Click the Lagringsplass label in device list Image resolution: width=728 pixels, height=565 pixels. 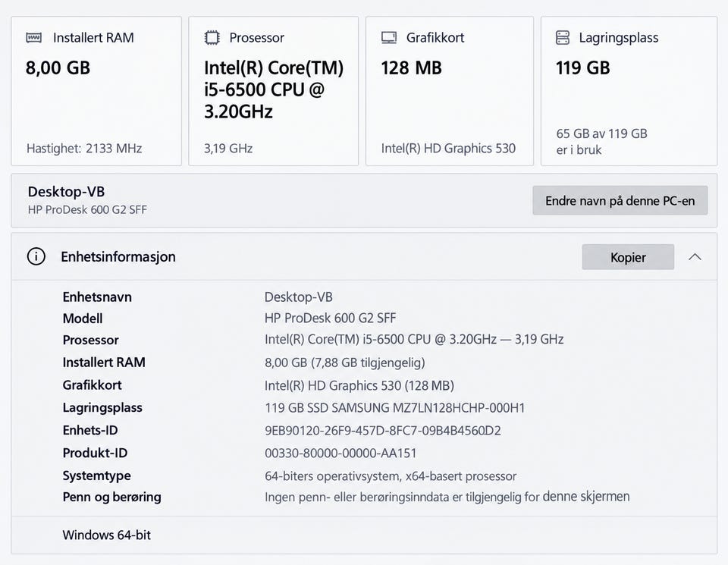(x=102, y=408)
